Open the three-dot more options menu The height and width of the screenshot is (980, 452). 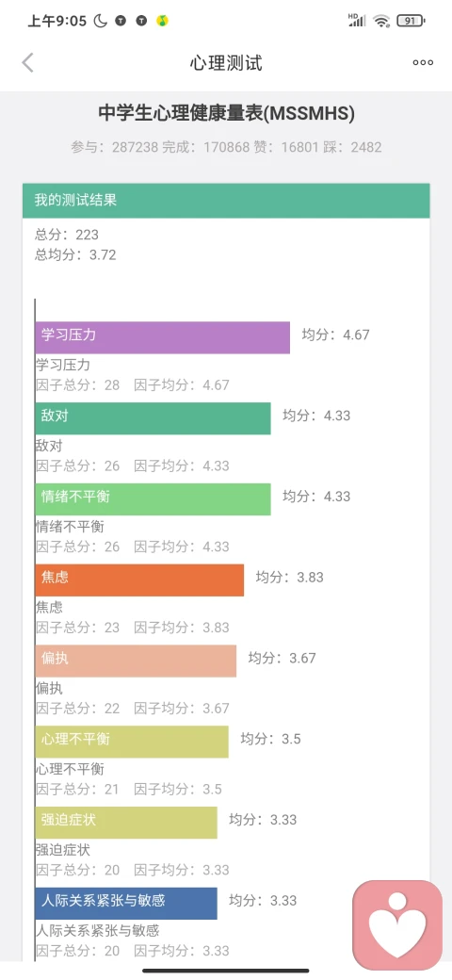pyautogui.click(x=423, y=62)
